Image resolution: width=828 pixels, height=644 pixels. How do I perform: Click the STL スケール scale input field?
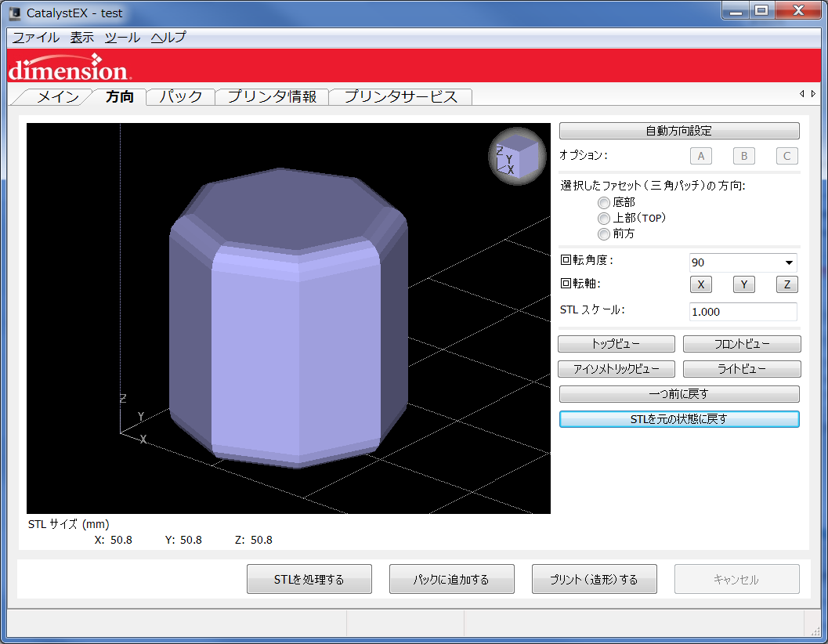(x=743, y=311)
